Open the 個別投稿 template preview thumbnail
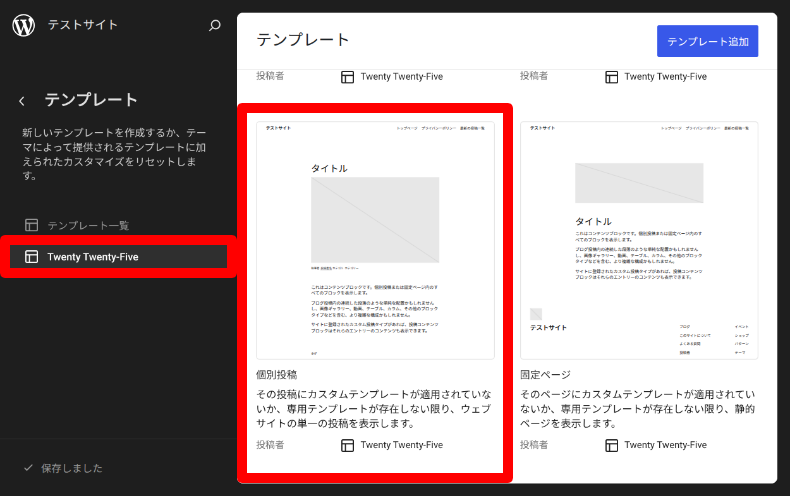Viewport: 790px width, 496px height. coord(375,240)
